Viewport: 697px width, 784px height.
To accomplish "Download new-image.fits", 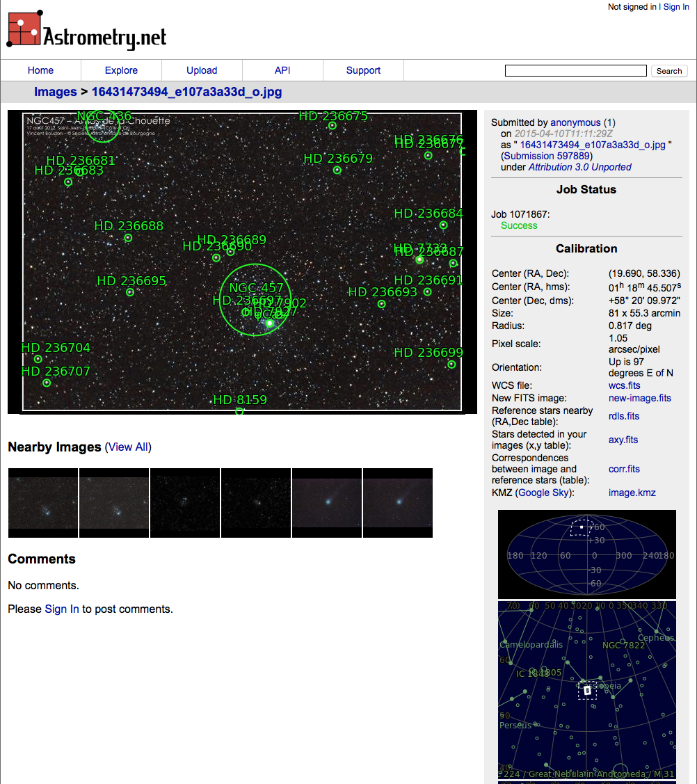I will 639,398.
